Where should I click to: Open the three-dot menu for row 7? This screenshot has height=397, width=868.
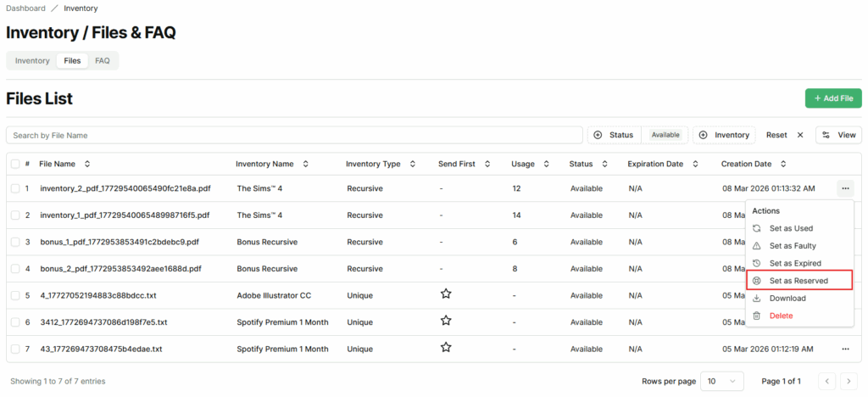point(845,349)
